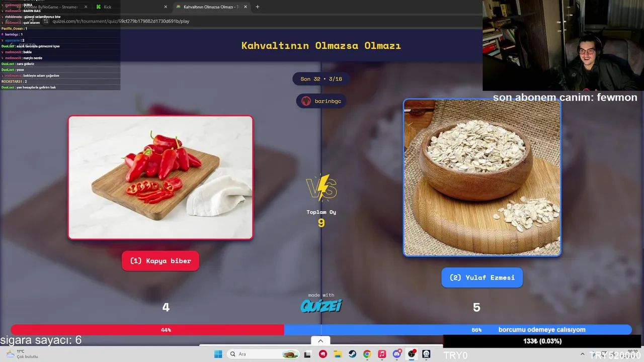Switch to the Donate ByNoGame tab
This screenshot has width=644, height=362.
coord(50,7)
